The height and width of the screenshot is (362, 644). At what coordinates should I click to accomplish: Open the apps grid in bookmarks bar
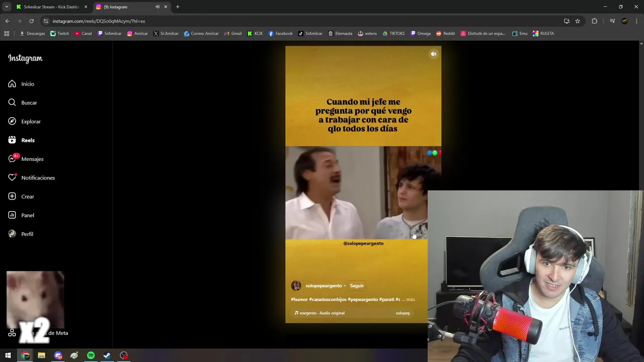pyautogui.click(x=7, y=34)
